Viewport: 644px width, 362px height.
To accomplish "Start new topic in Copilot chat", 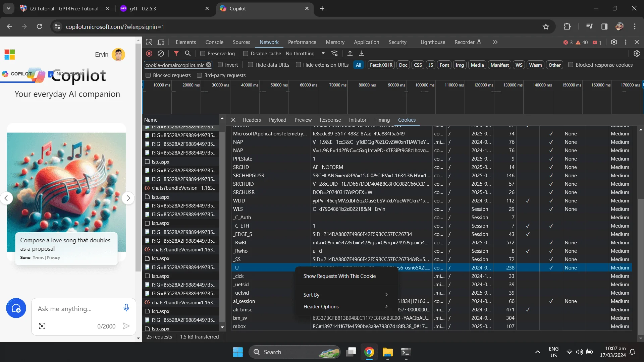I will point(16,308).
